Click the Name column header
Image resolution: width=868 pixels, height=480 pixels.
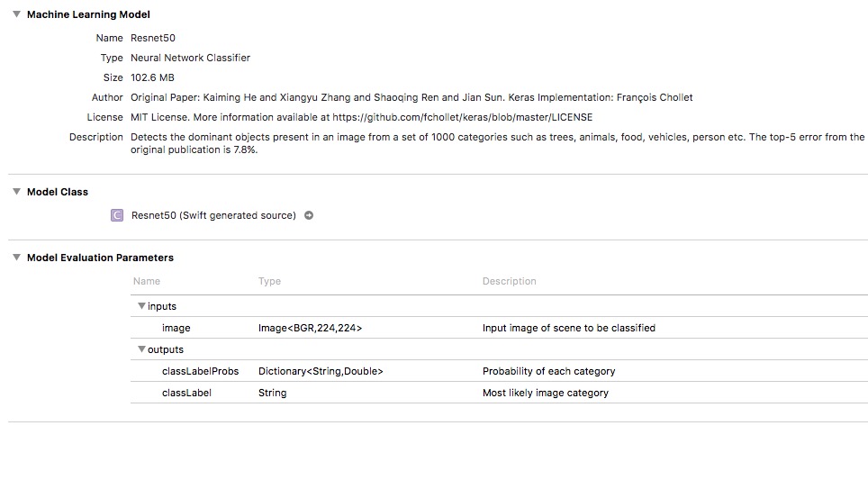147,281
